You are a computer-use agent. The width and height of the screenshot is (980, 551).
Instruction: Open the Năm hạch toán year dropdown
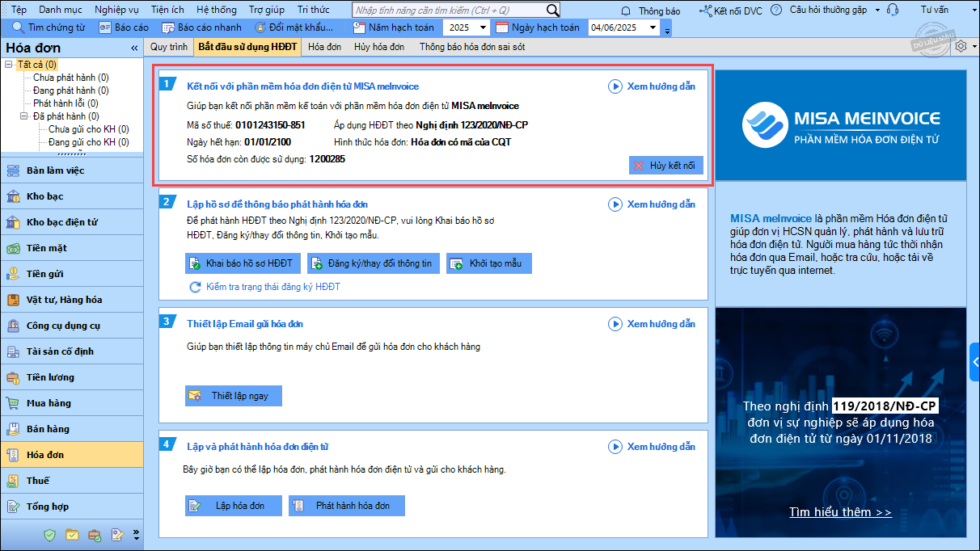483,27
